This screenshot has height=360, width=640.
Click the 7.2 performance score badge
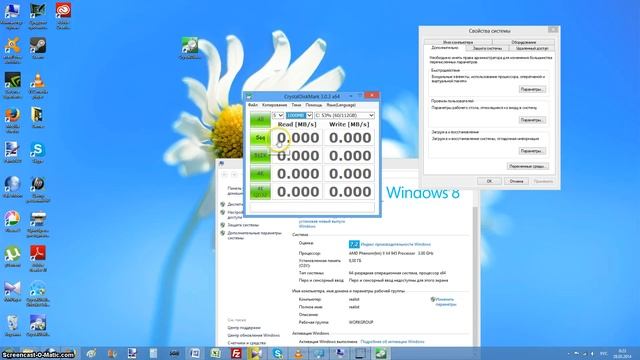[x=354, y=244]
